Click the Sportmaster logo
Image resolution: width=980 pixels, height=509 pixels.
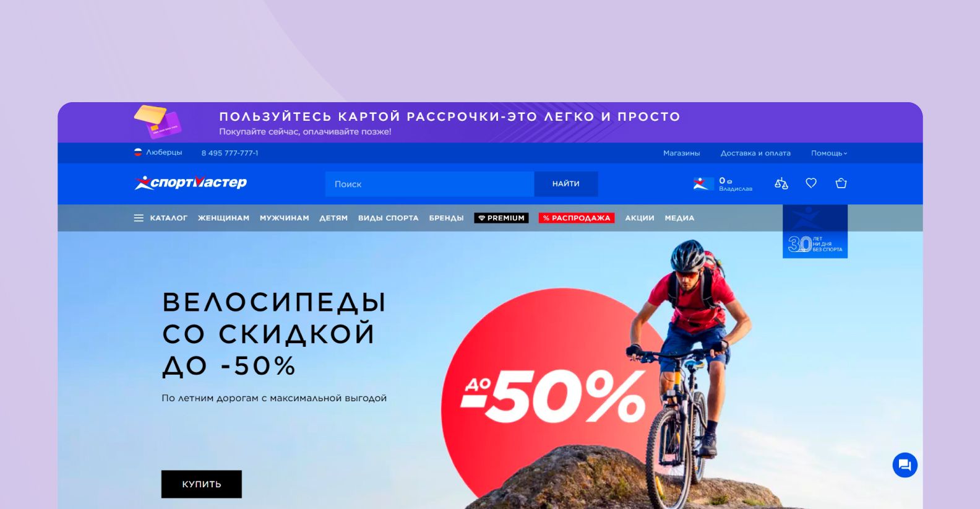tap(191, 183)
